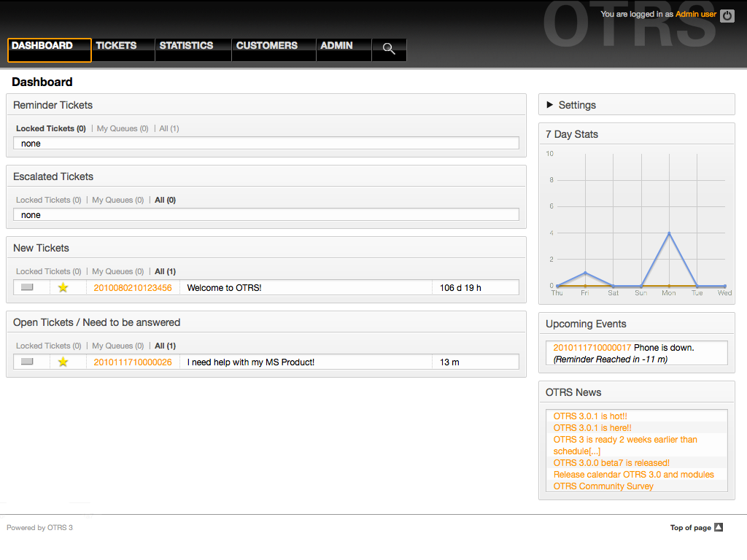Viewport: 747px width, 560px height.
Task: Select My Queues filter under Escalated Tickets
Action: coord(117,200)
